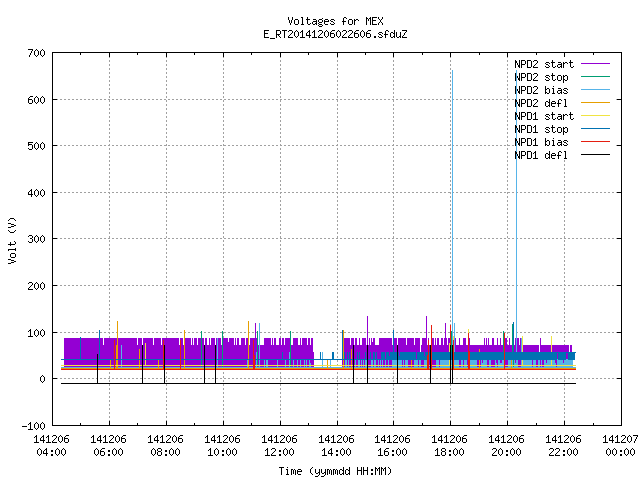
Task: Click the 'NPD1 bias' legend label
Action: coord(541,142)
